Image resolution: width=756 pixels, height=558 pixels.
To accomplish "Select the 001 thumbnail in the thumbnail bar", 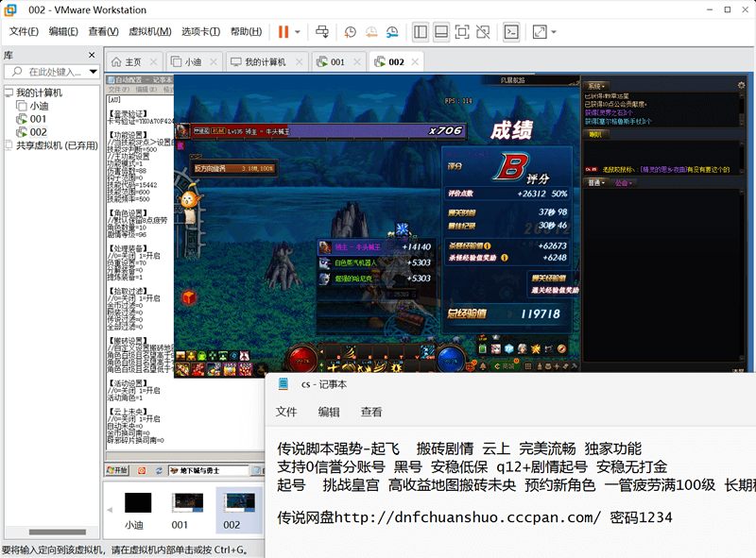I will [x=187, y=511].
